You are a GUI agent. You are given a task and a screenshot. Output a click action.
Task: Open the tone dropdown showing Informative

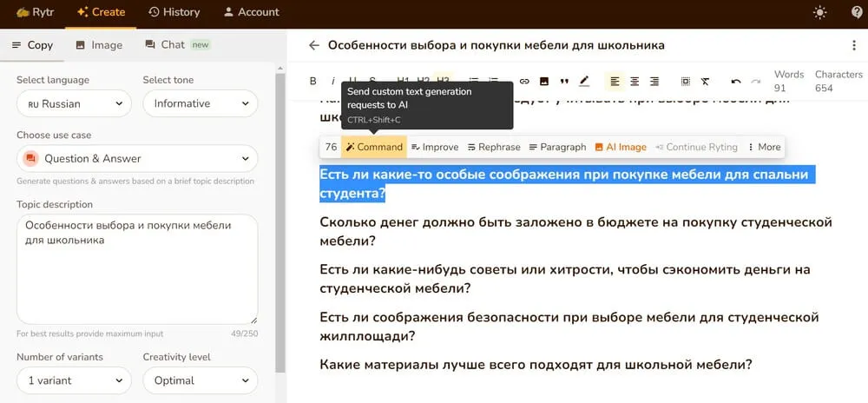pyautogui.click(x=201, y=103)
